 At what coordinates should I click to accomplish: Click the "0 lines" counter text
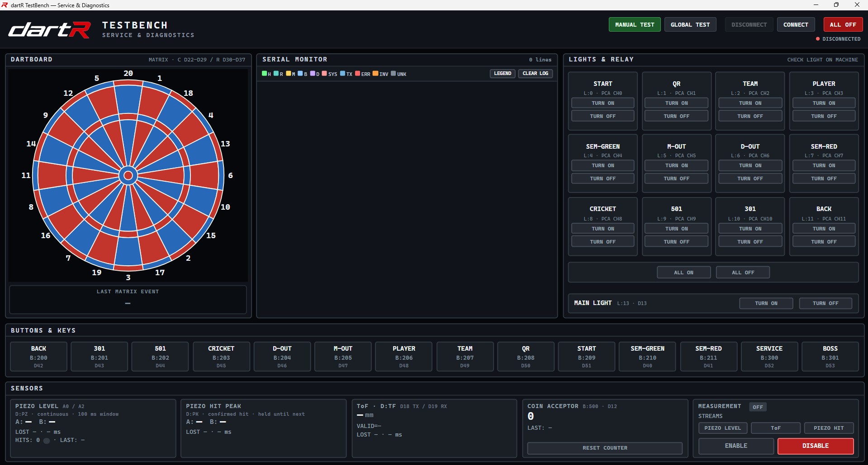tap(541, 60)
